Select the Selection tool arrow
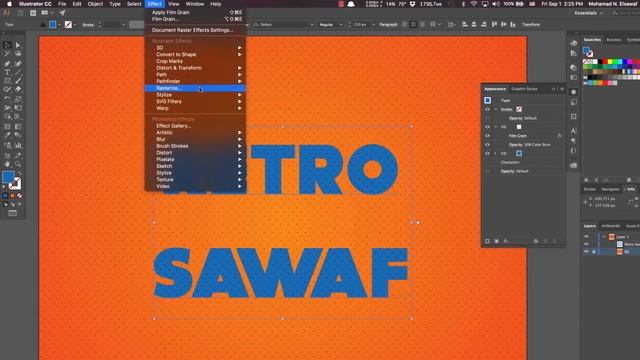 (x=7, y=45)
